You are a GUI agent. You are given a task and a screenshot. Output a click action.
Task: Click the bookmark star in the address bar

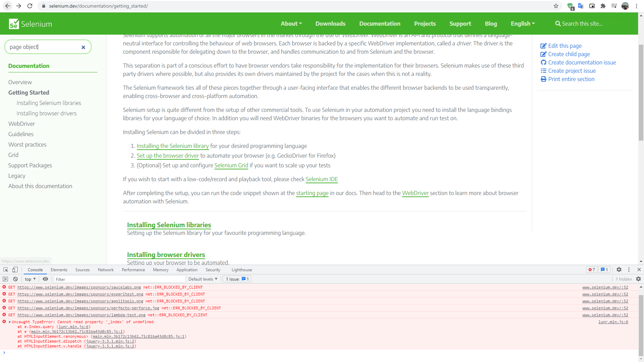pyautogui.click(x=556, y=6)
